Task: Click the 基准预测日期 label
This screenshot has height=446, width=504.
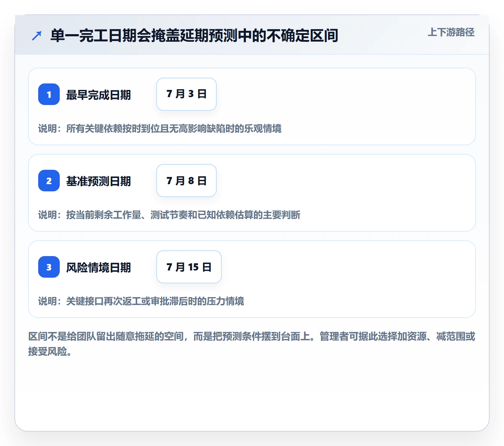Action: [x=98, y=181]
